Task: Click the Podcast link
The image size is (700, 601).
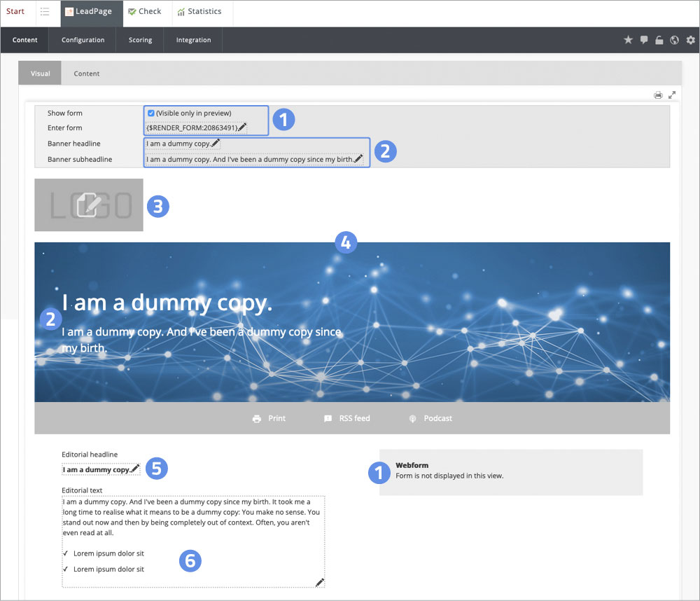Action: point(430,418)
